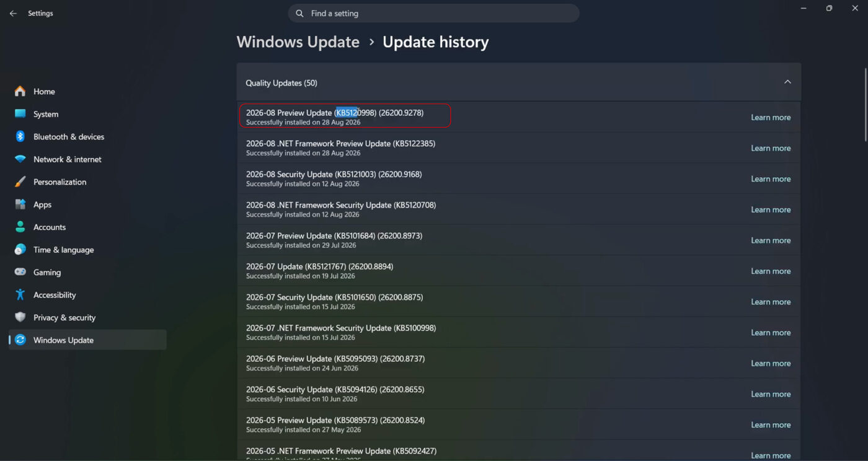Learn more about KB5101650 Security Update
This screenshot has width=868, height=461.
coord(771,302)
